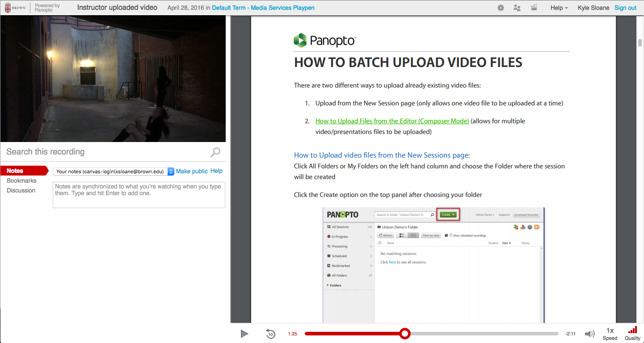
Task: Change the 1x playback Speed
Action: click(610, 334)
